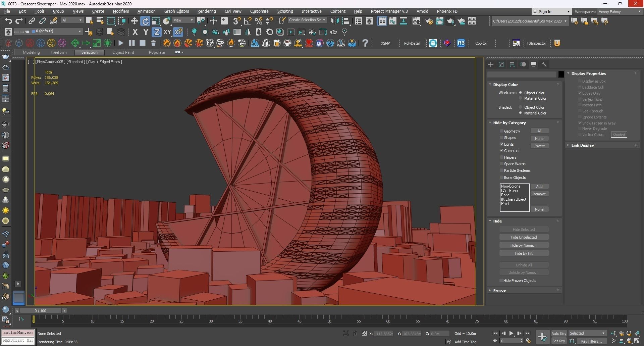Check the Space Warps category checkbox
Viewport: 644px width, 349px height.
(x=502, y=164)
